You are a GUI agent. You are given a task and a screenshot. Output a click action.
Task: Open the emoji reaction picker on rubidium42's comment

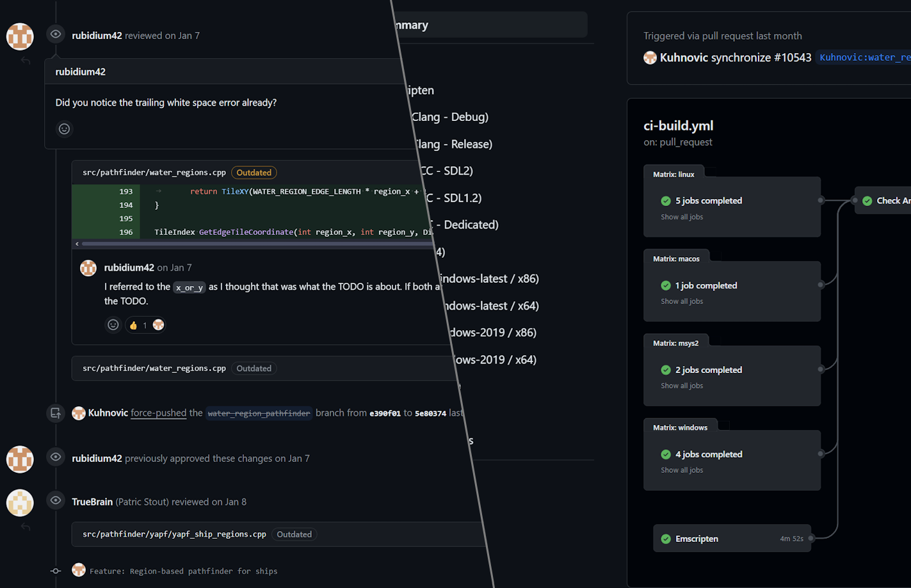pyautogui.click(x=64, y=129)
